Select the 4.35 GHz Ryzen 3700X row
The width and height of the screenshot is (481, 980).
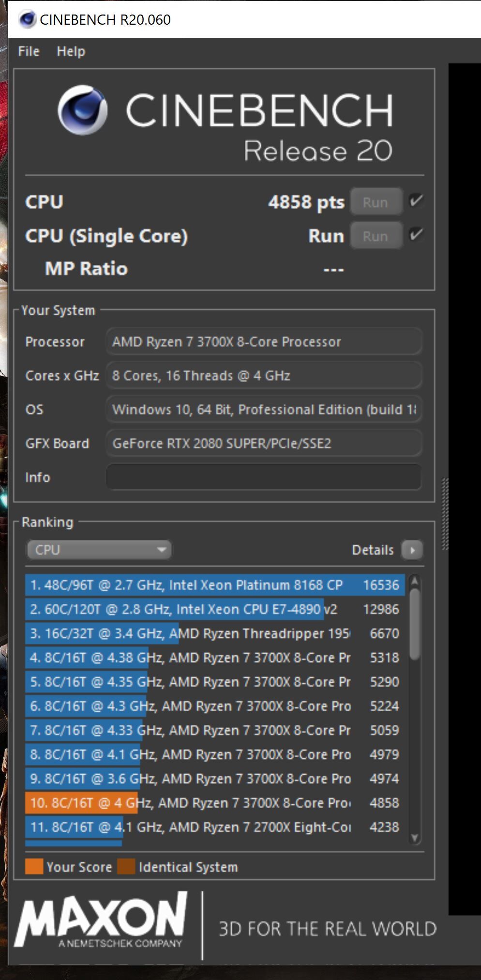tap(215, 682)
